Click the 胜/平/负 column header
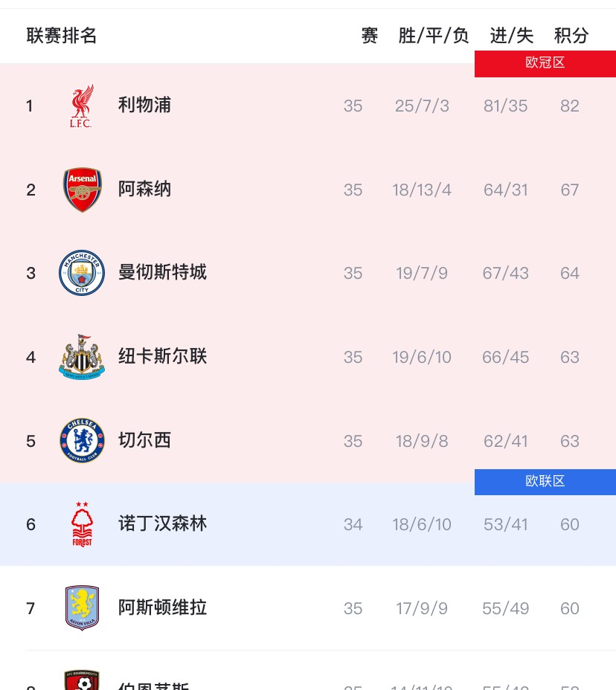The height and width of the screenshot is (690, 616). [434, 36]
